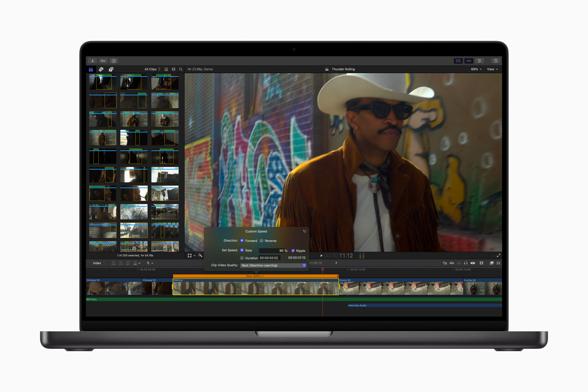Image resolution: width=588 pixels, height=392 pixels.
Task: Open the 69% zoom level menu
Action: (475, 69)
